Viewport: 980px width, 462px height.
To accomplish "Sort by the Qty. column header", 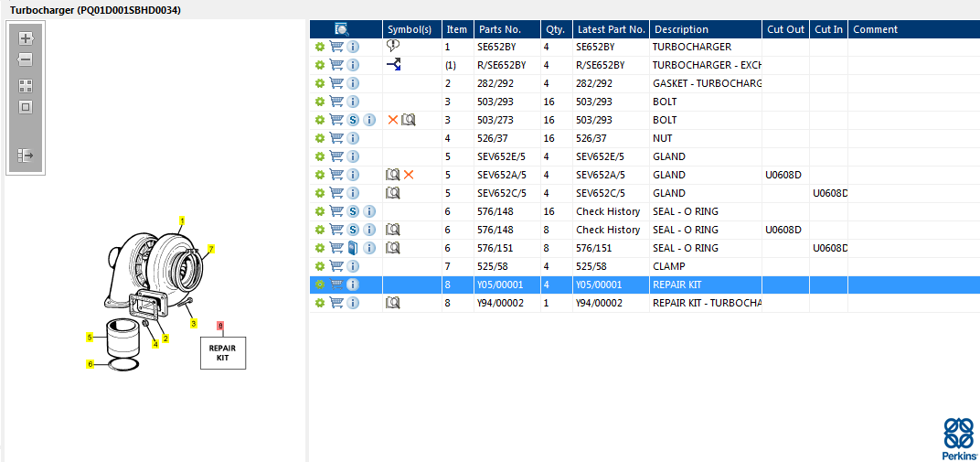I will (555, 29).
